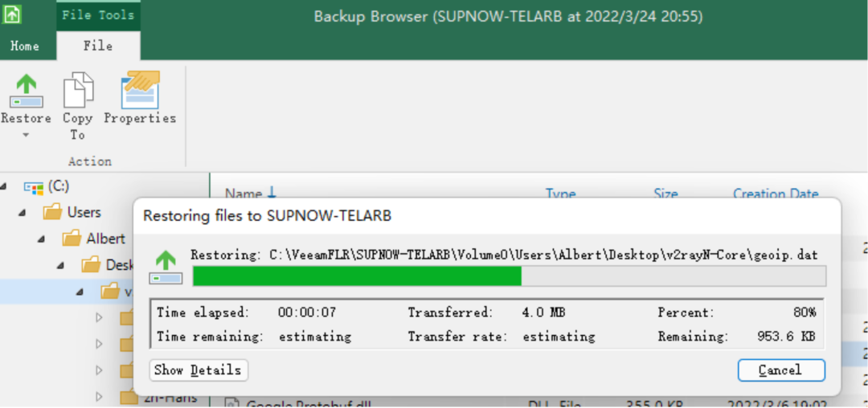Screen dimensions: 868x408
Task: Click the File Tools contextual tab
Action: [x=98, y=15]
